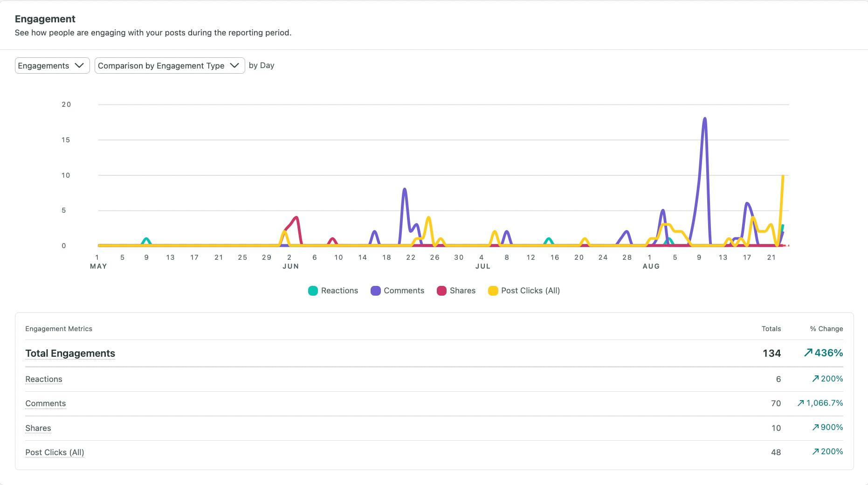Click up-arrow icon beside 1,066.7%
868x485 pixels.
(801, 403)
